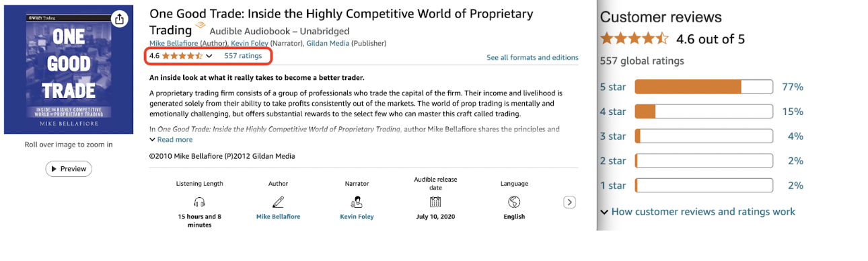Image resolution: width=868 pixels, height=261 pixels.
Task: Click the next arrow in details carousel
Action: click(569, 202)
